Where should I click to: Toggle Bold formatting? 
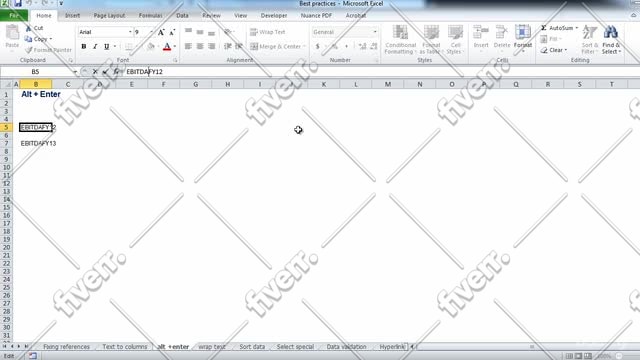coord(84,47)
